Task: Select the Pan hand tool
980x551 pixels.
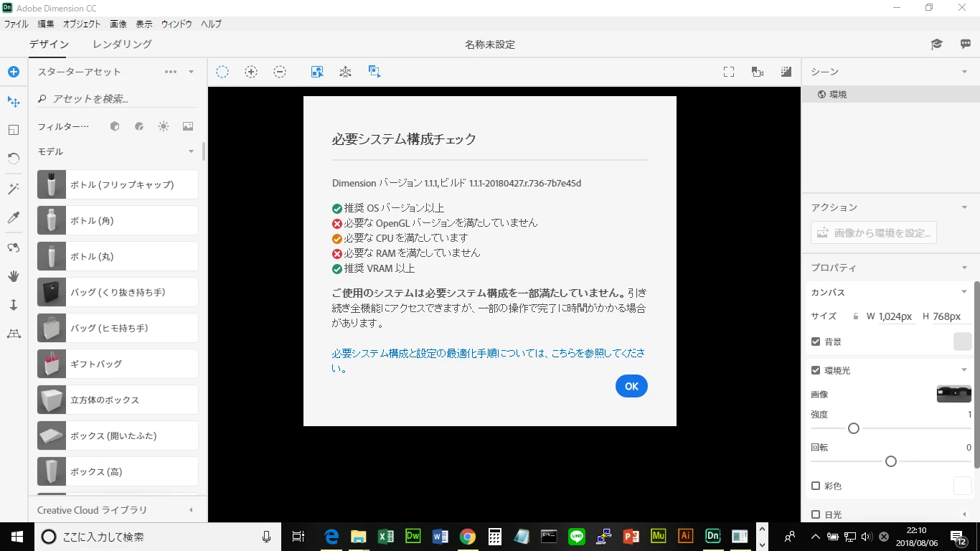Action: [14, 276]
